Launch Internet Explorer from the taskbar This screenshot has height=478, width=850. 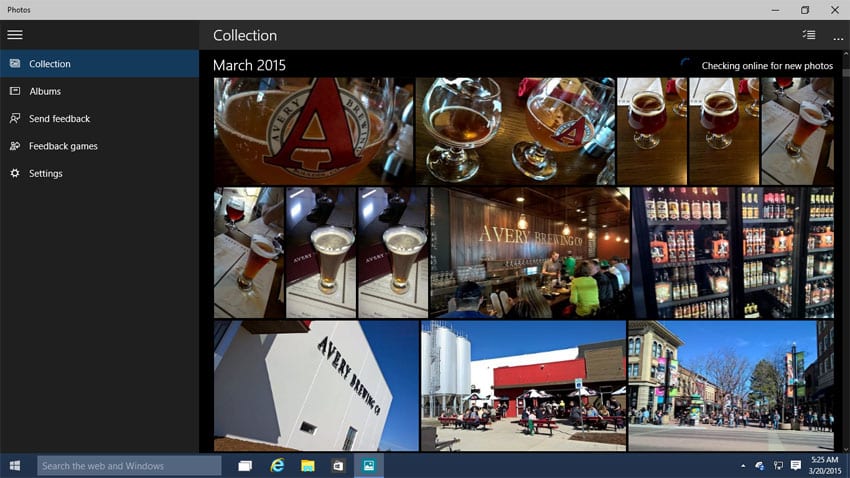coord(277,466)
